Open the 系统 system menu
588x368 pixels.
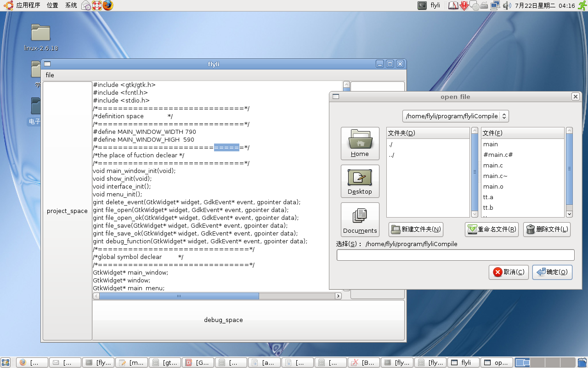[71, 6]
